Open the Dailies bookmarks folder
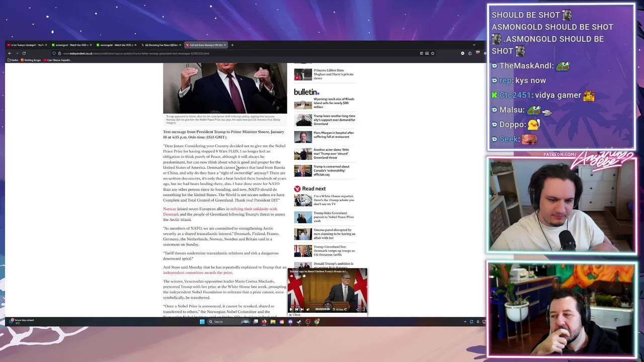The height and width of the screenshot is (362, 644). point(14,60)
